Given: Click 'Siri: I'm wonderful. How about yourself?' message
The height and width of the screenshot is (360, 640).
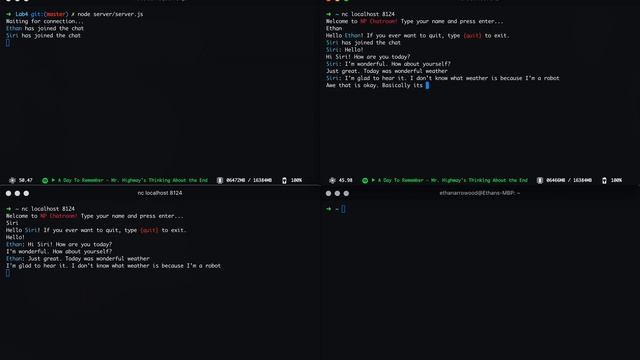Looking at the screenshot, I should [x=388, y=64].
